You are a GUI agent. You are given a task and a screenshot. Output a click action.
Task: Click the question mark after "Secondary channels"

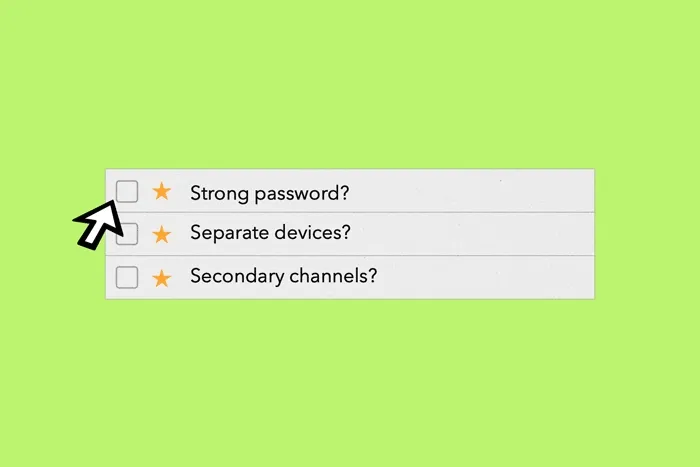373,277
